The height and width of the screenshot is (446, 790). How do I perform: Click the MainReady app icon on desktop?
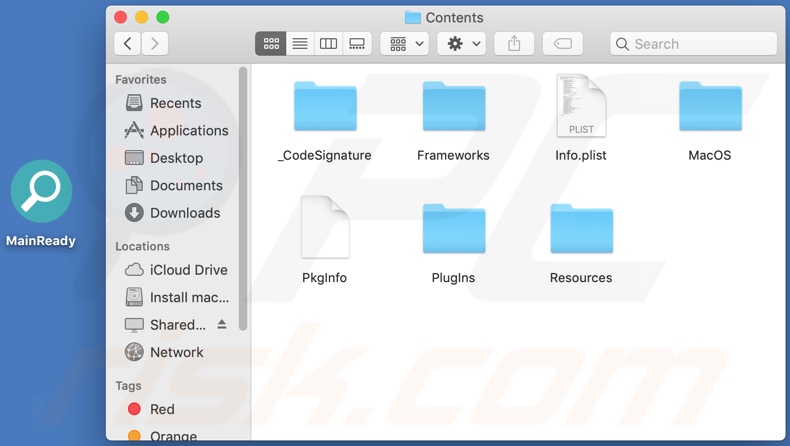(41, 192)
